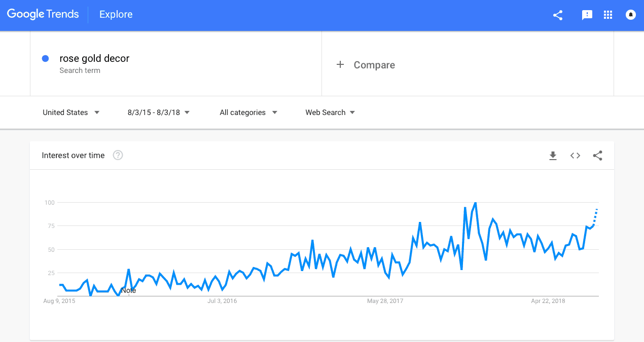Open the embed code for the chart
This screenshot has width=644, height=342.
click(x=575, y=156)
